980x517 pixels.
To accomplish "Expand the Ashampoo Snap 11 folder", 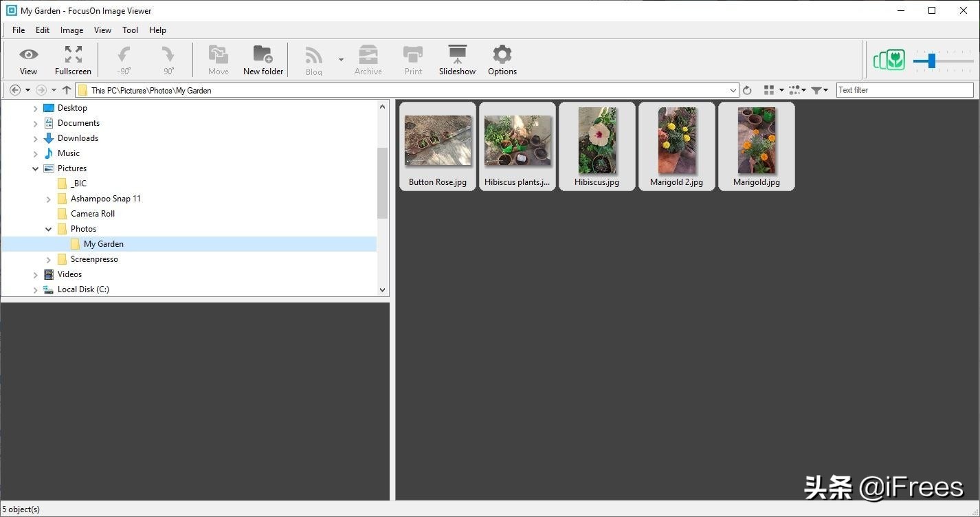I will [49, 199].
